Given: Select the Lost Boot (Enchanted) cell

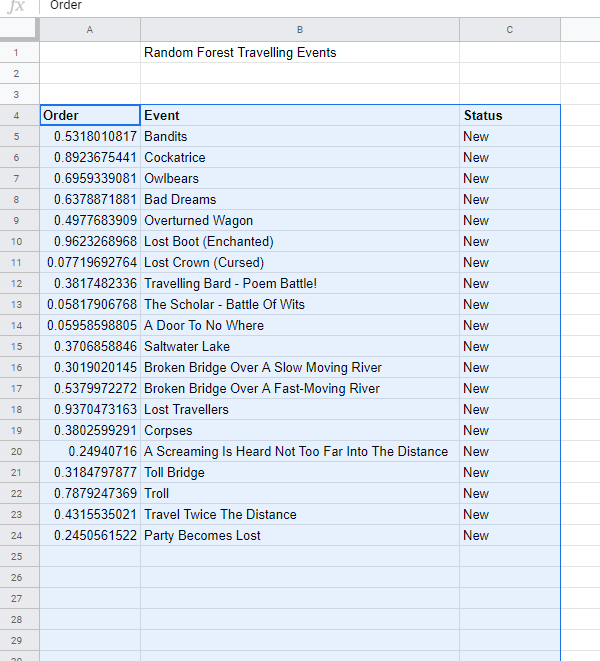Looking at the screenshot, I should 300,242.
